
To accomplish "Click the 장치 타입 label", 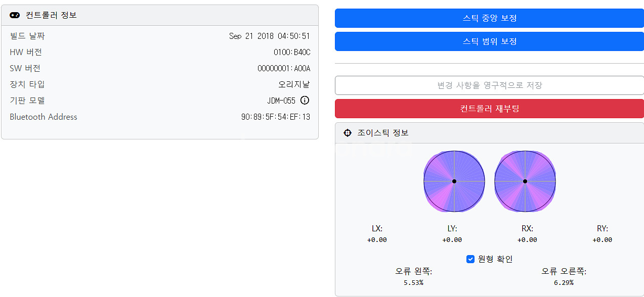I will pos(27,84).
